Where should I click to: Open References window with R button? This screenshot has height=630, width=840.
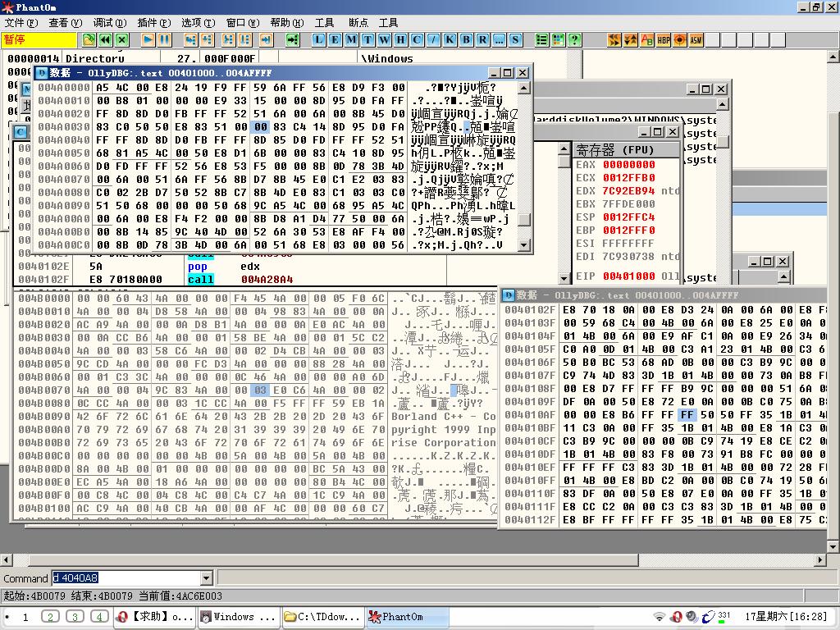[x=482, y=39]
